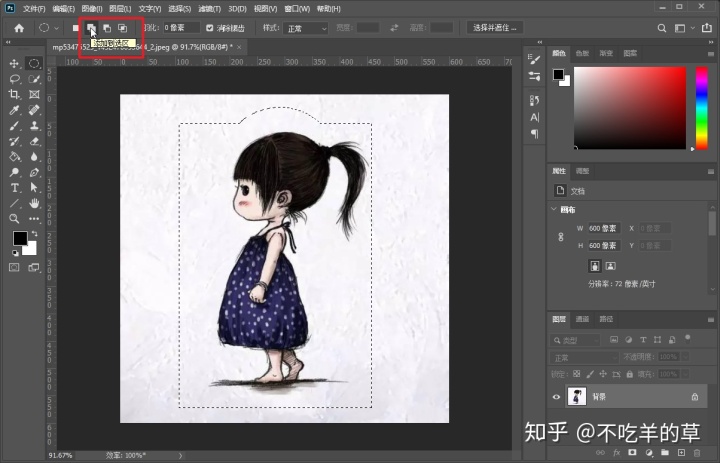Image resolution: width=720 pixels, height=463 pixels.
Task: Switch to the 通道 channels tab
Action: 582,319
